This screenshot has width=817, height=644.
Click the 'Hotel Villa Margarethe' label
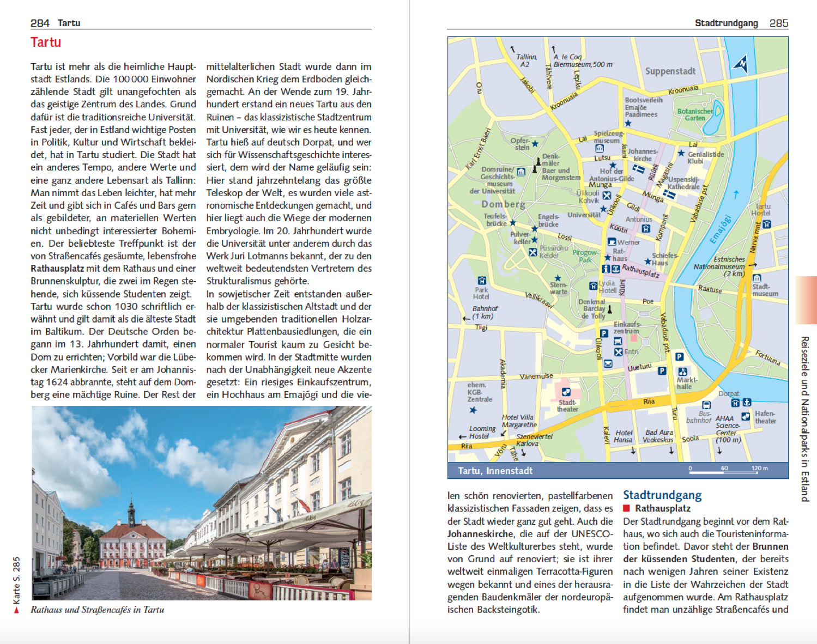coord(519,421)
